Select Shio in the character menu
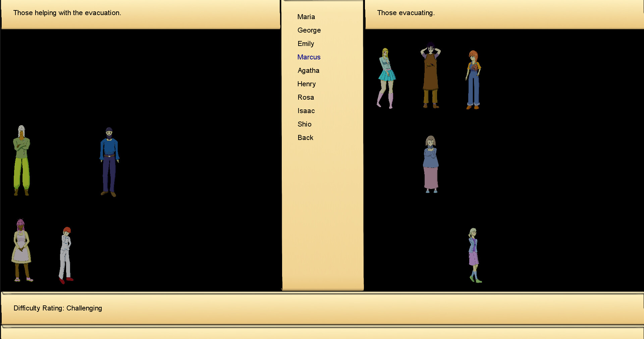 click(304, 124)
